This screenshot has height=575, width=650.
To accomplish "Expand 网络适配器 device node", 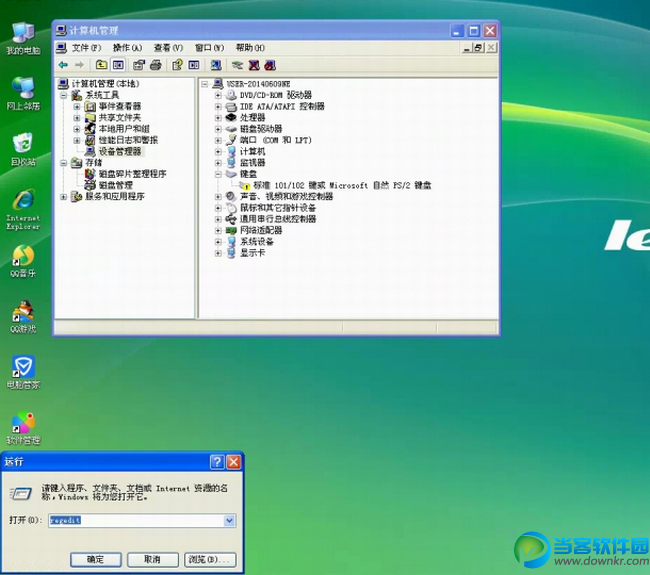I will pos(218,230).
